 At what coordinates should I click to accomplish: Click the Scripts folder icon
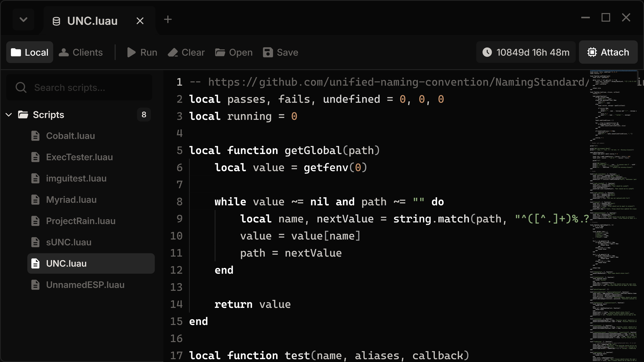point(23,115)
